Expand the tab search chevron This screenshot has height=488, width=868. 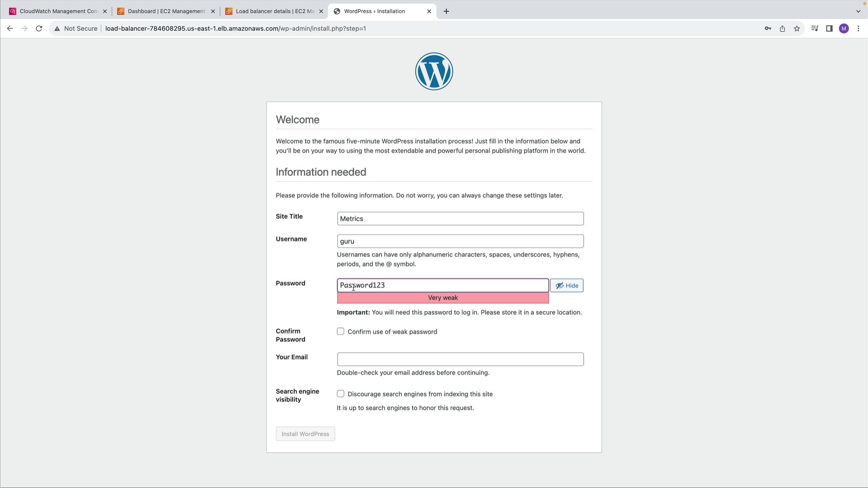(x=858, y=11)
